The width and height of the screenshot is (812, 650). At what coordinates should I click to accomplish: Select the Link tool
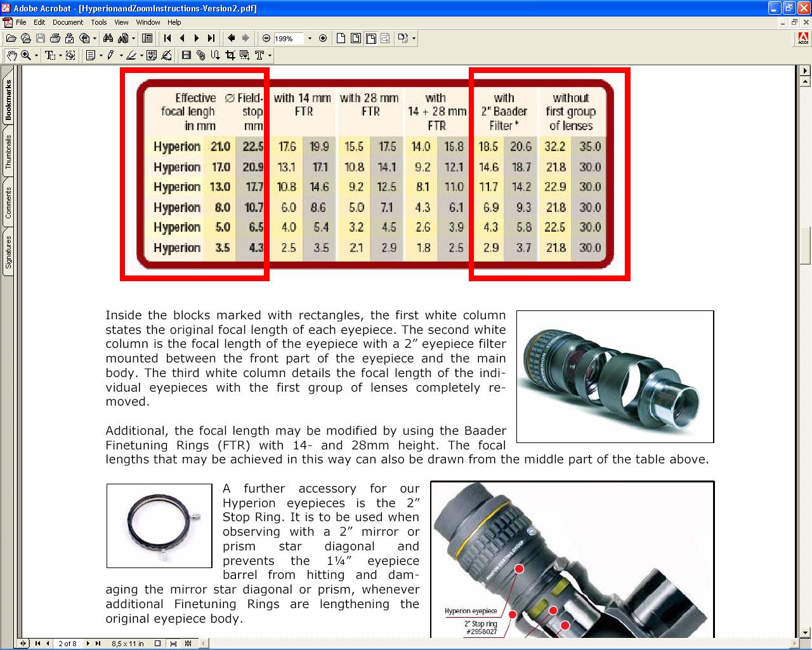[x=201, y=56]
